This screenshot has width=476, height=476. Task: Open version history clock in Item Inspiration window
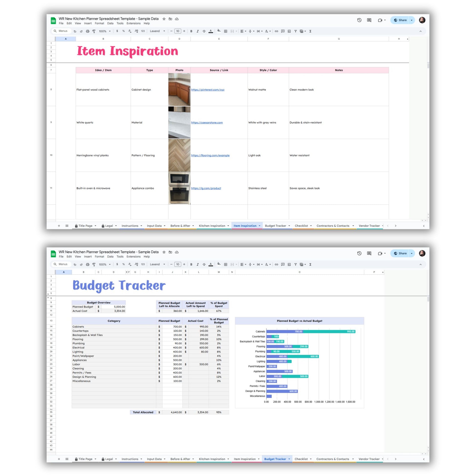point(359,20)
